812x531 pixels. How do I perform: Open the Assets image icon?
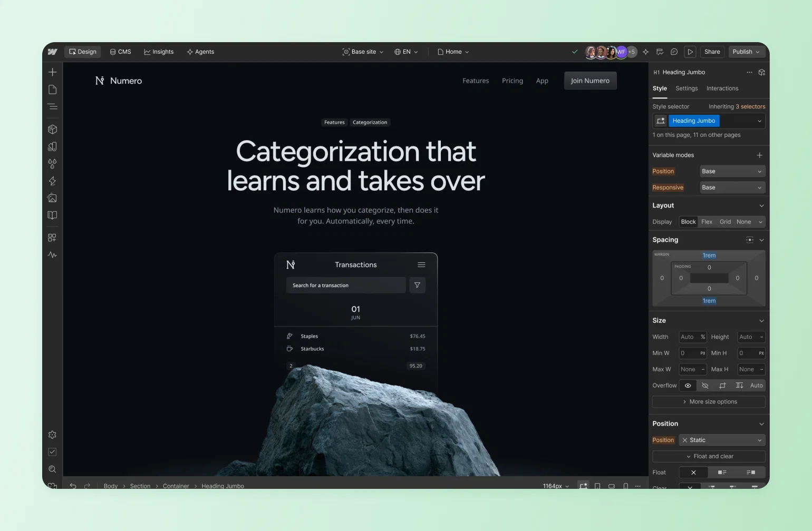click(x=52, y=198)
